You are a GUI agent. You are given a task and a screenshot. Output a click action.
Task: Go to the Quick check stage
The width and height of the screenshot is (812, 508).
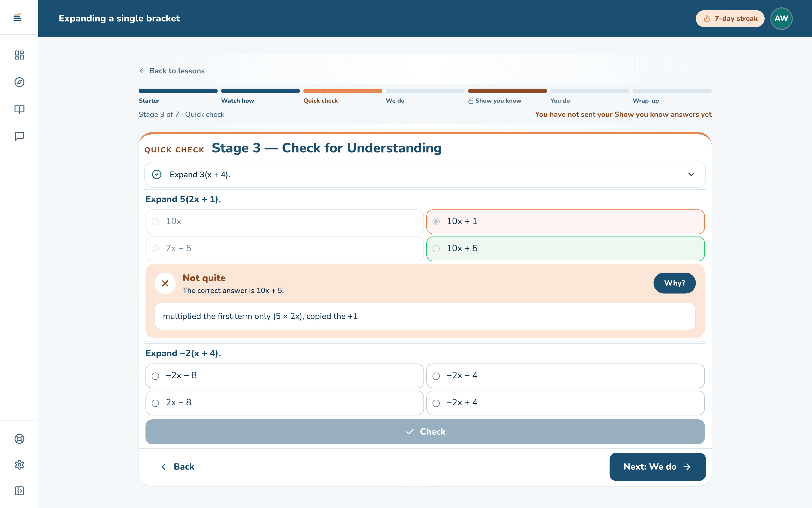coord(321,101)
